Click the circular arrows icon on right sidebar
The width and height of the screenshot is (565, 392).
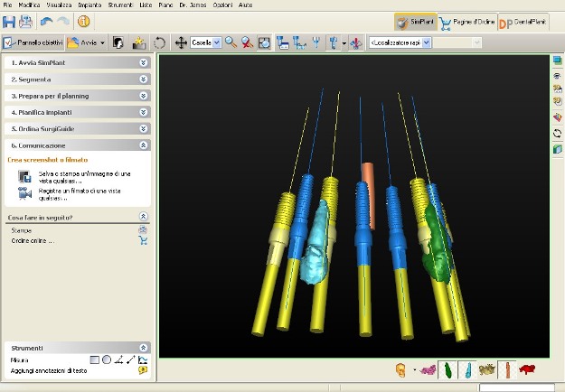tap(558, 134)
